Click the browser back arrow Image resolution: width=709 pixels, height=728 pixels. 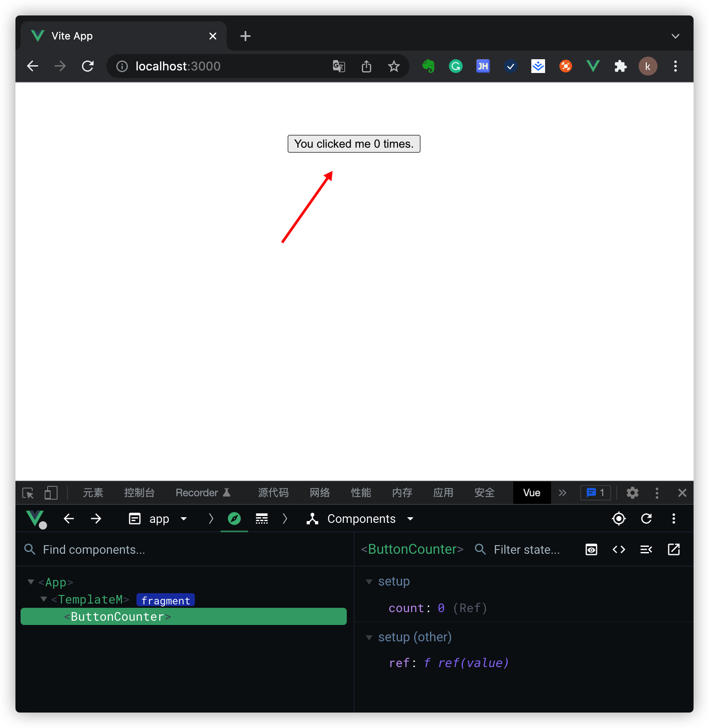(x=33, y=66)
